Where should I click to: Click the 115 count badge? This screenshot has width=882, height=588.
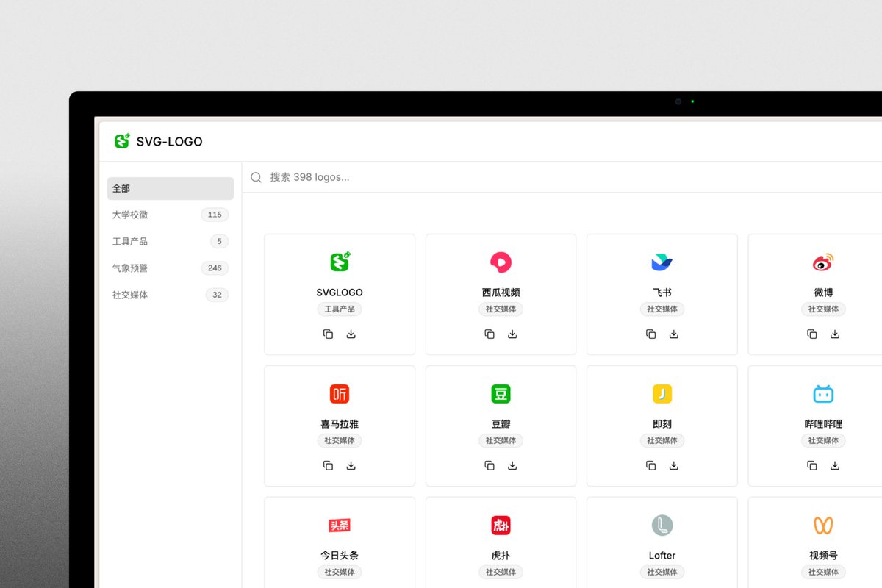(x=215, y=215)
